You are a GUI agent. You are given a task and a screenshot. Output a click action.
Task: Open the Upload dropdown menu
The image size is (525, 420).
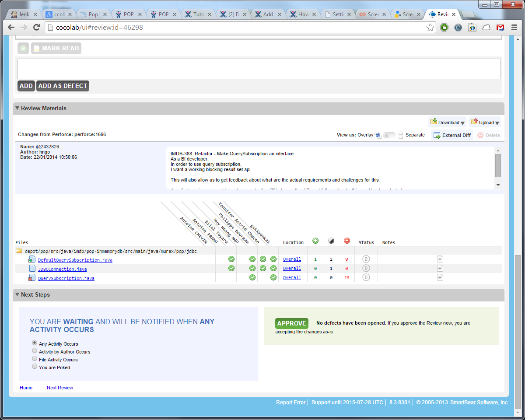pyautogui.click(x=485, y=122)
